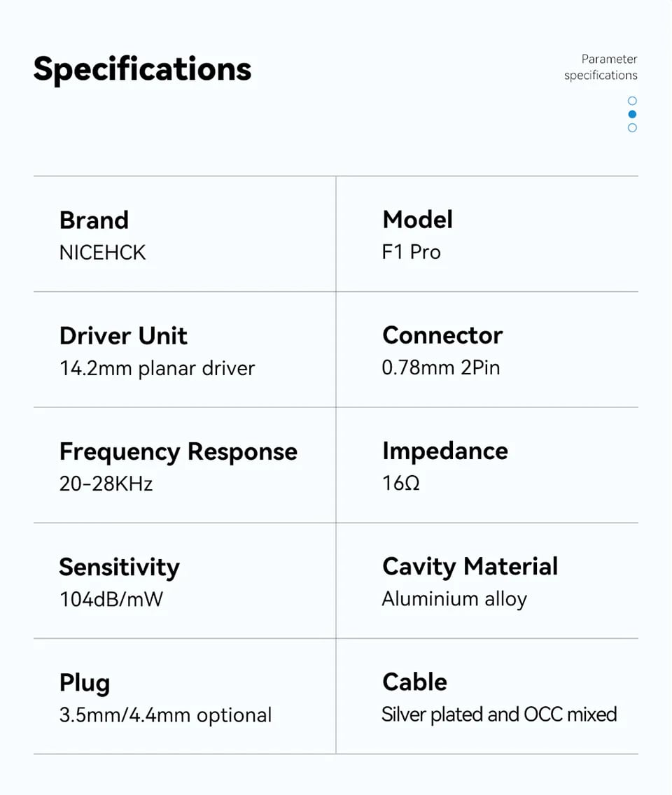Click the Model label
This screenshot has height=795, width=672.
click(417, 220)
